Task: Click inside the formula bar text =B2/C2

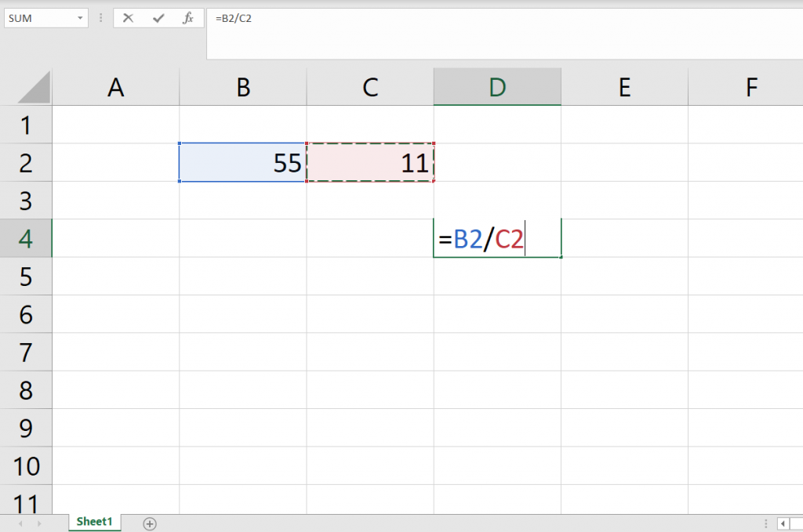Action: pos(234,19)
